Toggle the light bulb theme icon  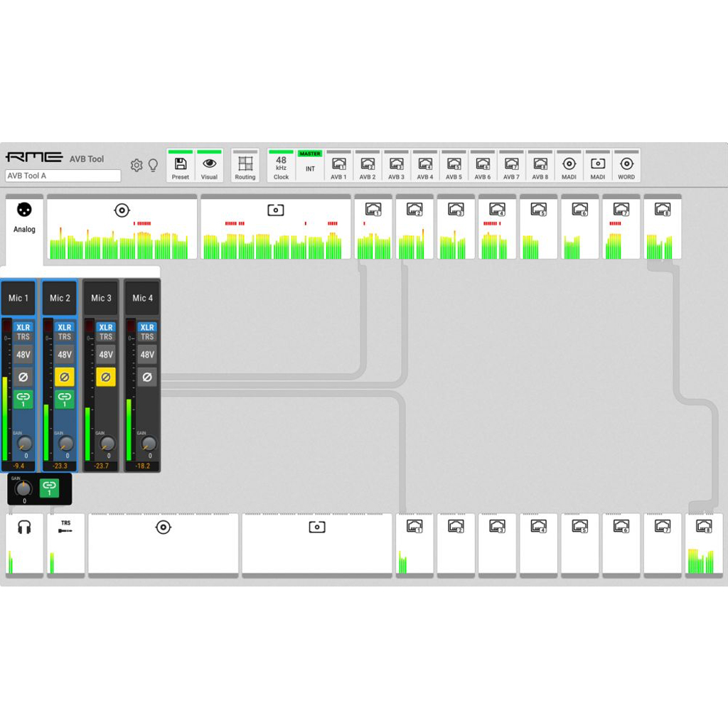click(x=153, y=164)
